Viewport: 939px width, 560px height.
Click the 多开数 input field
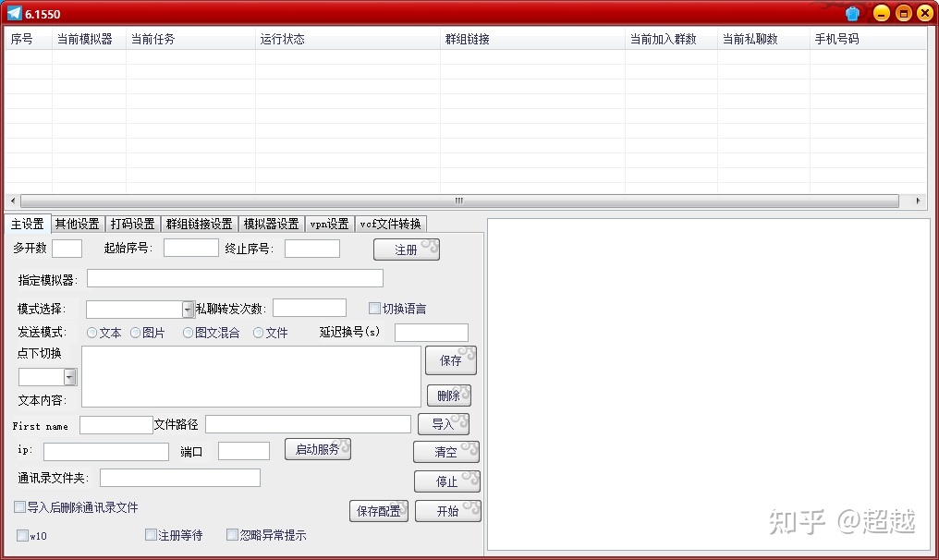click(x=67, y=249)
